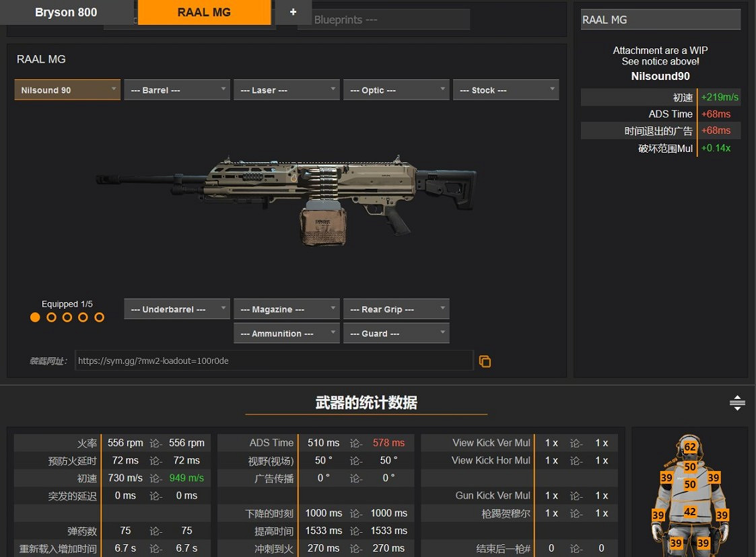This screenshot has height=557, width=756.
Task: Open the Barrel attachment dropdown
Action: (177, 90)
